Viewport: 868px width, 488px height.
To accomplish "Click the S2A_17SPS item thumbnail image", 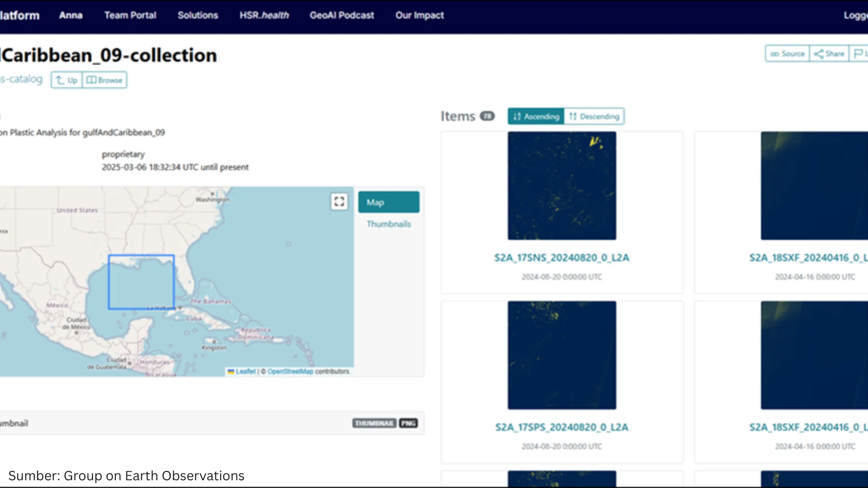I will [x=562, y=355].
